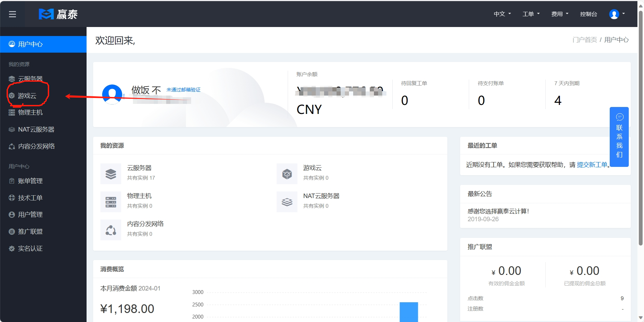
Task: Click the 待支付账单 count 0
Action: click(x=481, y=100)
